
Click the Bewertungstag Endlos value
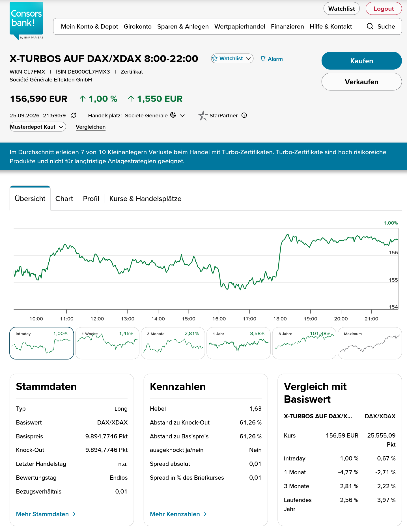pos(119,477)
